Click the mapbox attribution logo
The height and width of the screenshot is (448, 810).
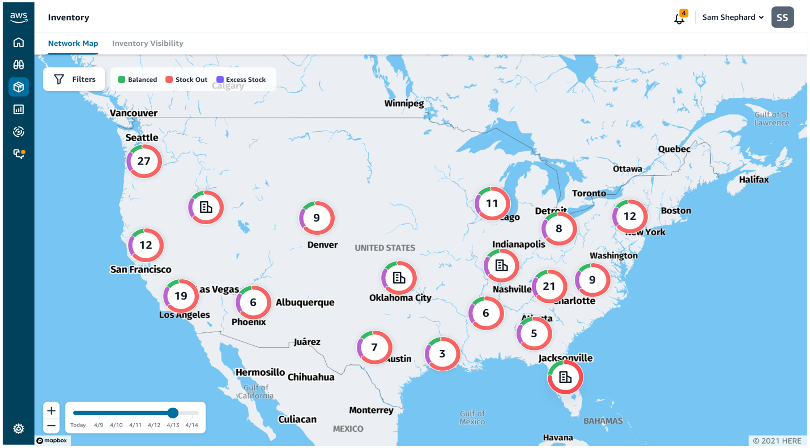tap(52, 440)
